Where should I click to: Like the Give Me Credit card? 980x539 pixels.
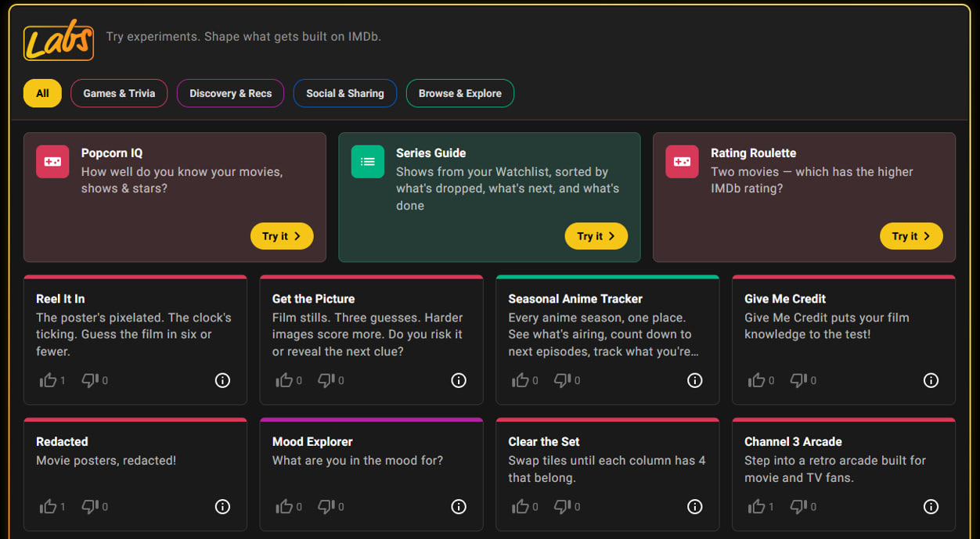click(x=757, y=380)
